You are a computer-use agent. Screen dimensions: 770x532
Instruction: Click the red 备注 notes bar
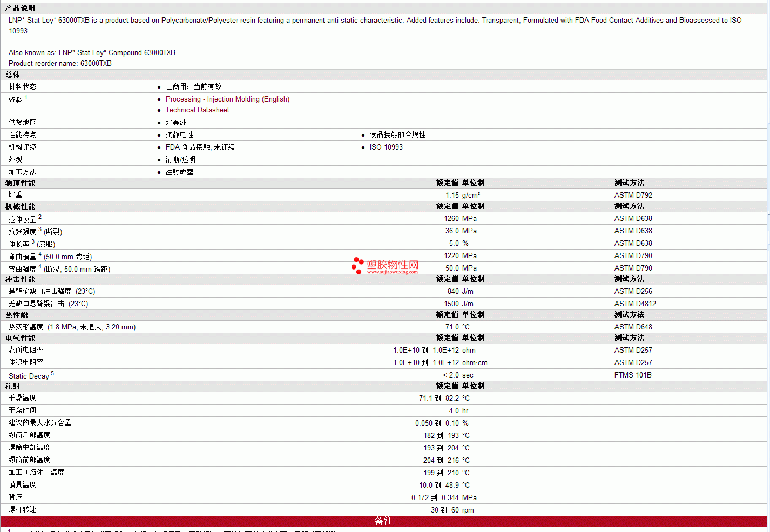click(x=384, y=522)
